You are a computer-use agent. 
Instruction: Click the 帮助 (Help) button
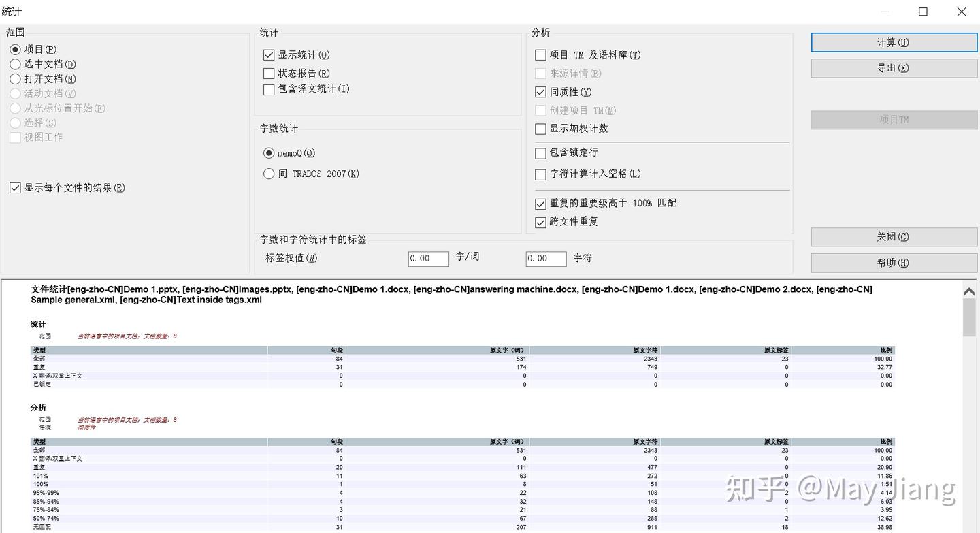[894, 262]
